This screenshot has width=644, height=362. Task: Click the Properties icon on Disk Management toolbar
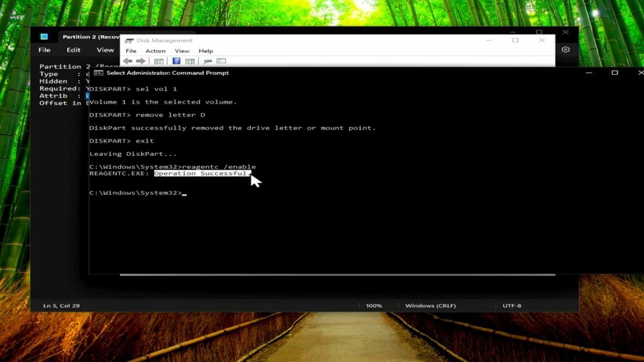(x=208, y=61)
